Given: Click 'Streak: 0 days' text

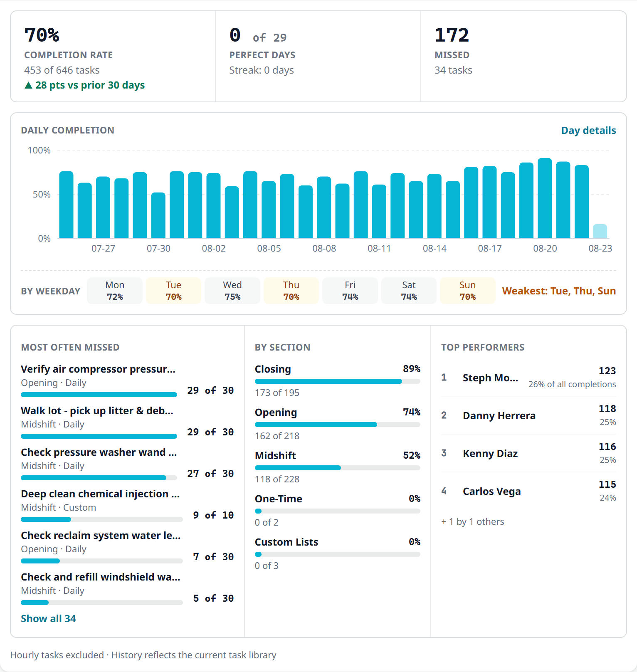Looking at the screenshot, I should (x=262, y=70).
